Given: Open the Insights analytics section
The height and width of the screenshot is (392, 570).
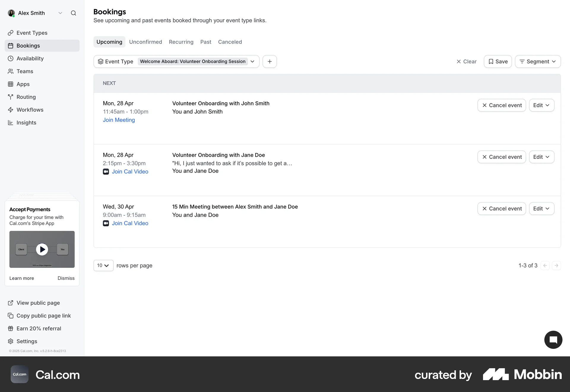Looking at the screenshot, I should click(26, 122).
